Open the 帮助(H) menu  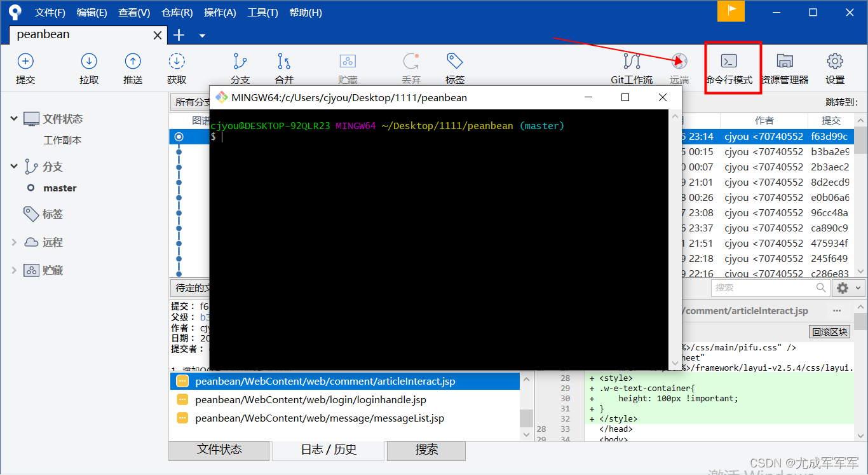305,13
